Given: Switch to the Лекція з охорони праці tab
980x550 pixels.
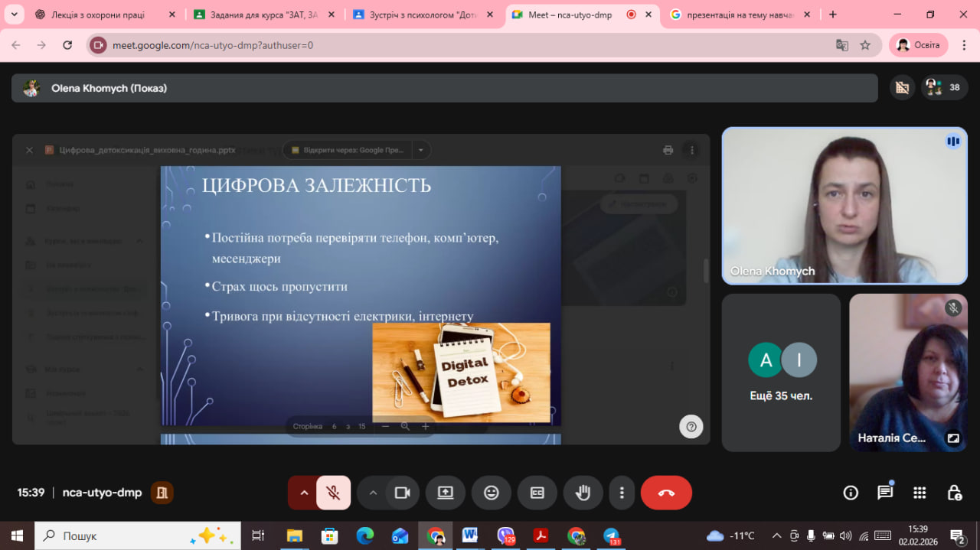Looking at the screenshot, I should 97,15.
